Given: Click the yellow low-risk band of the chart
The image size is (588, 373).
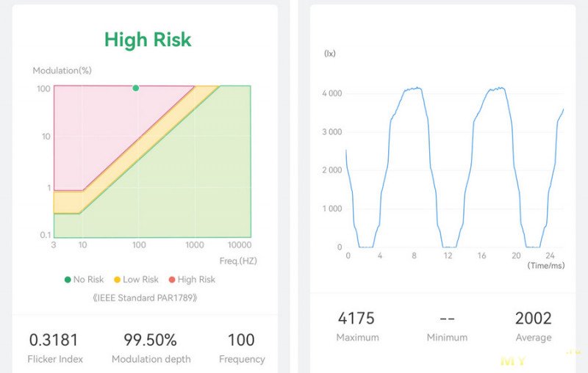Looking at the screenshot, I should click(x=66, y=201).
